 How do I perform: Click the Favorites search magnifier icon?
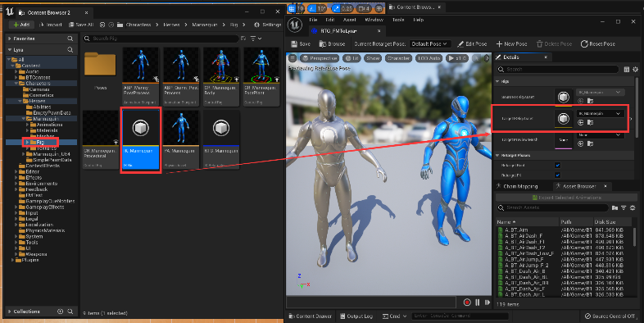click(x=70, y=39)
